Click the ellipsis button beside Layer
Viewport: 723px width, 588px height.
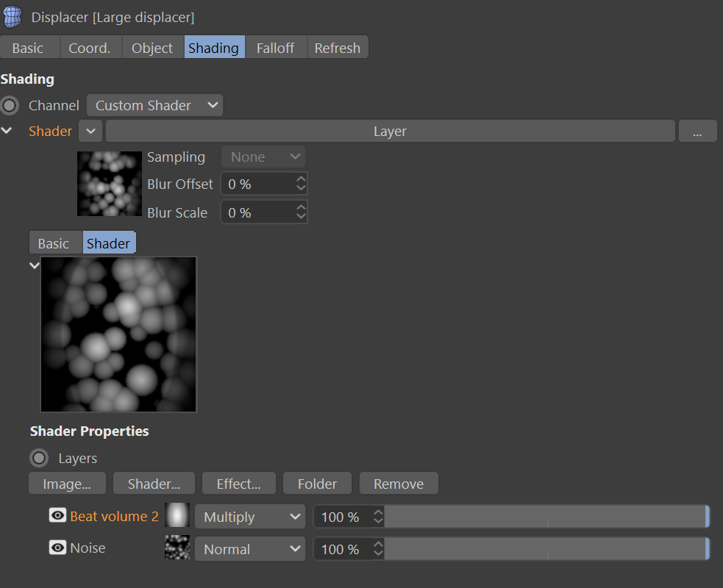coord(697,132)
